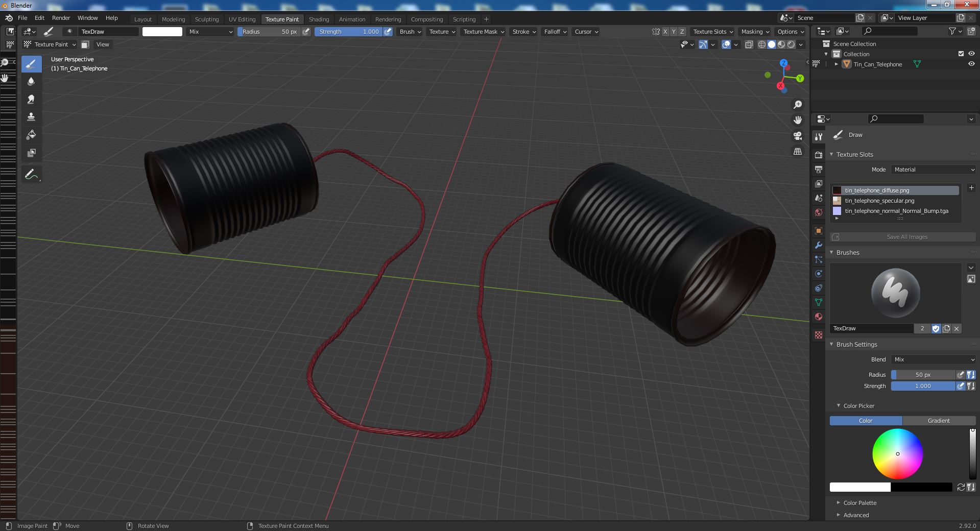The image size is (980, 531).
Task: Open the Texture Paint mode dropdown
Action: 50,44
